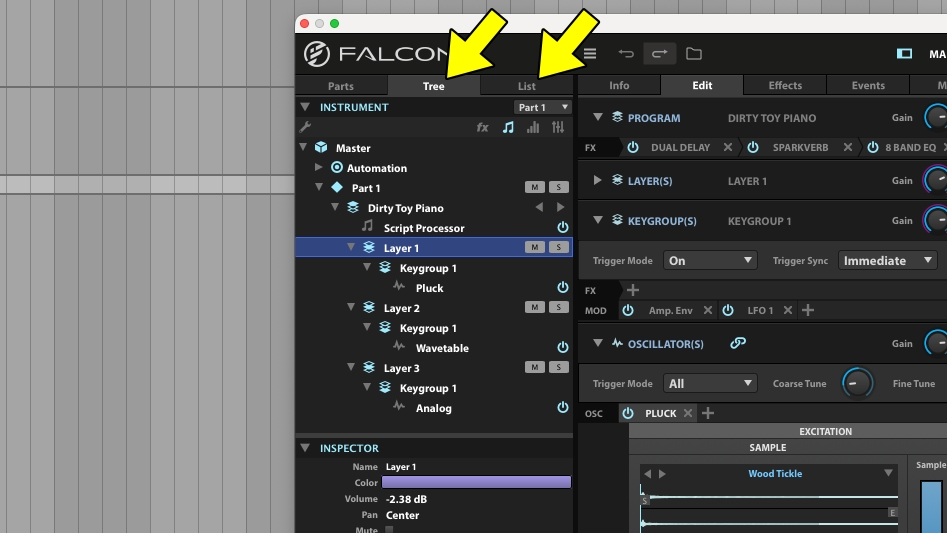The height and width of the screenshot is (533, 947).
Task: Click the oscillator link chain icon
Action: 738,343
